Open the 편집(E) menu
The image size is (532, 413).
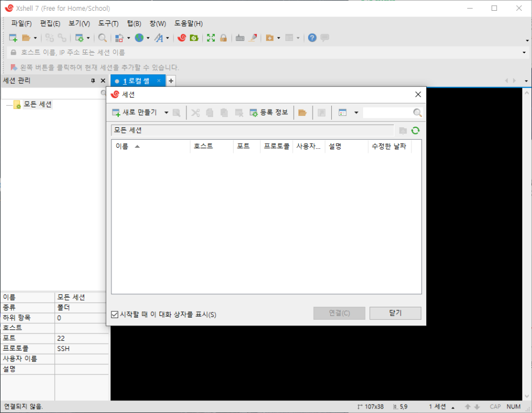(50, 23)
